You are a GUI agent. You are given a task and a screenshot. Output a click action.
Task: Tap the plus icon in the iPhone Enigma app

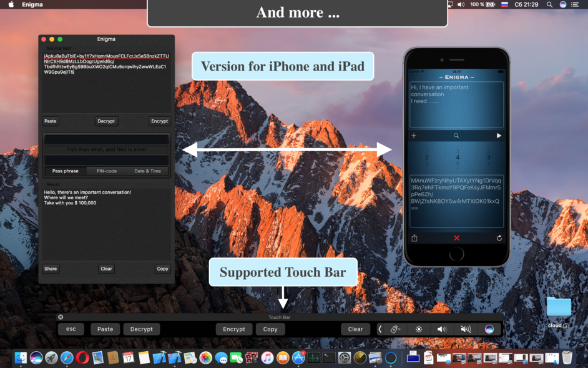coord(414,136)
